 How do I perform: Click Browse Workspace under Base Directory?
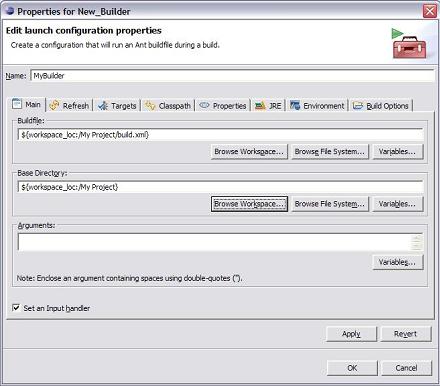[x=249, y=204]
